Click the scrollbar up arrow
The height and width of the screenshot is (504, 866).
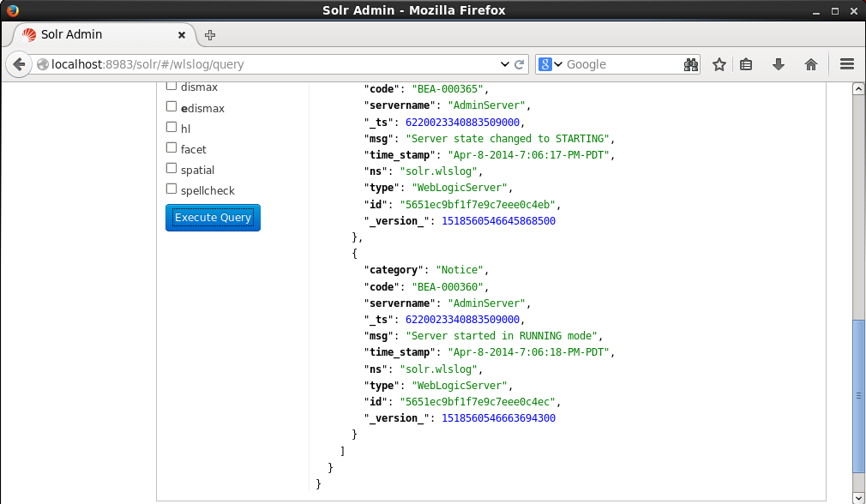pyautogui.click(x=858, y=89)
